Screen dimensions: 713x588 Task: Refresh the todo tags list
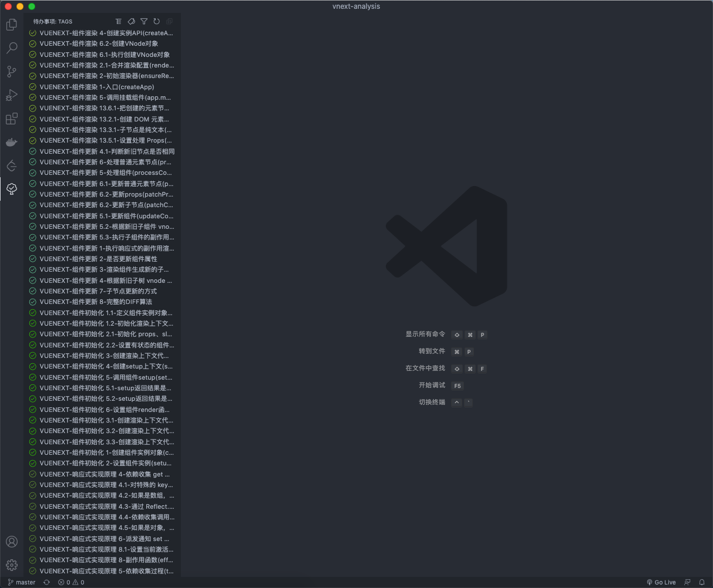[x=157, y=21]
